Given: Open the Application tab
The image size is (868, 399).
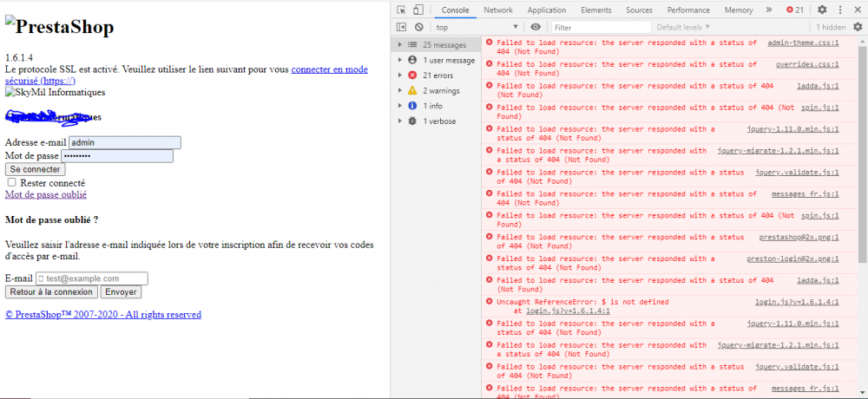Looking at the screenshot, I should pos(546,10).
